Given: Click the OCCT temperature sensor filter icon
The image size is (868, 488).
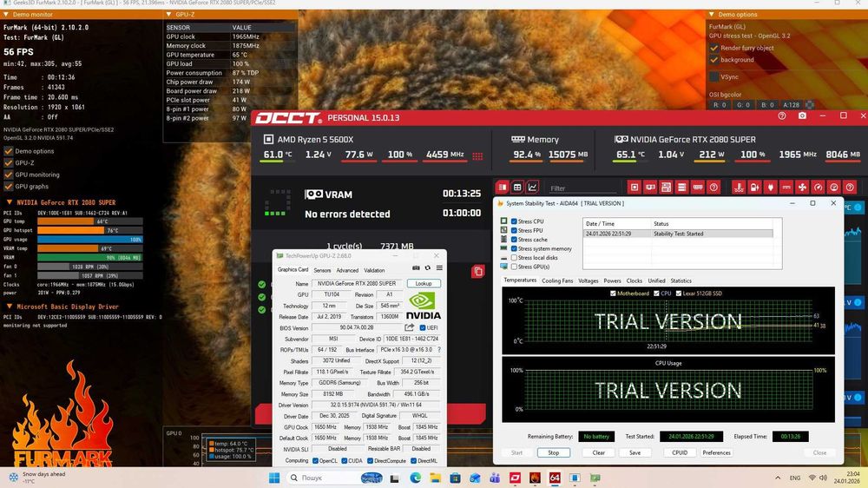Looking at the screenshot, I should (x=739, y=188).
